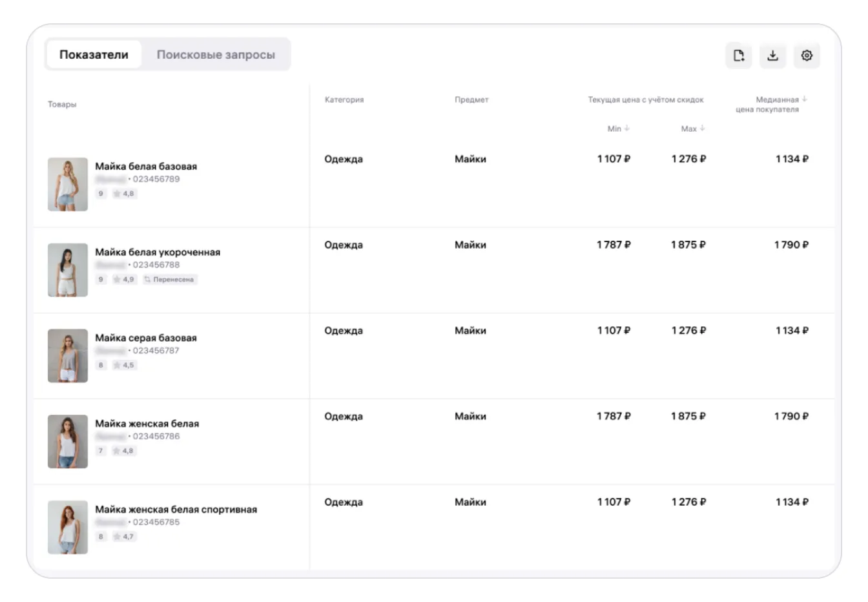
Task: Switch to the Показатели tab
Action: pos(94,55)
